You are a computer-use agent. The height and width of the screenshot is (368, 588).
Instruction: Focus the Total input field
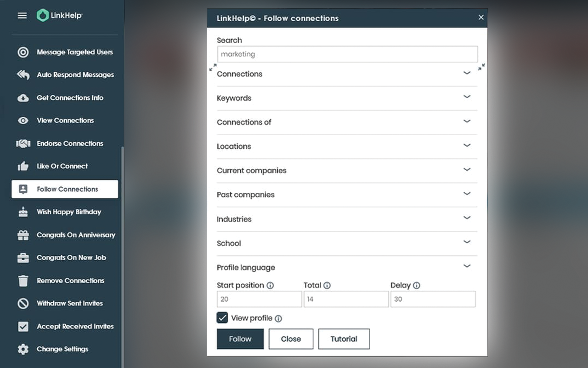pyautogui.click(x=346, y=299)
